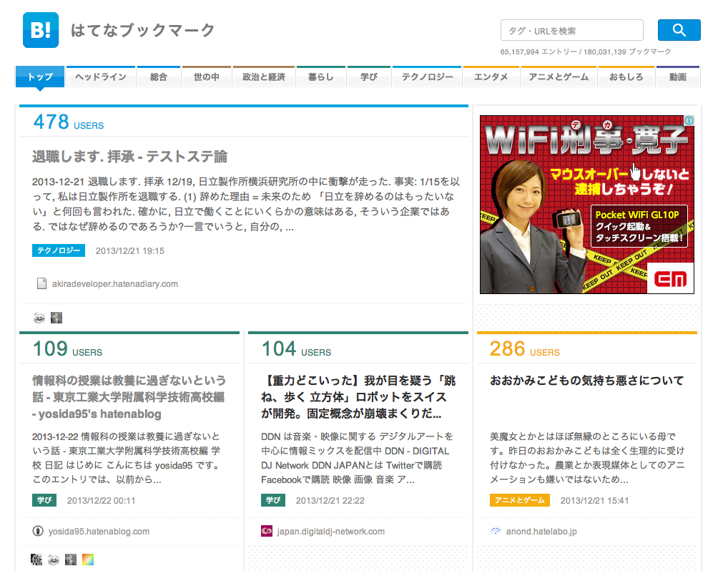Click the colorful user avatar under the yosida95 entry

(88, 559)
